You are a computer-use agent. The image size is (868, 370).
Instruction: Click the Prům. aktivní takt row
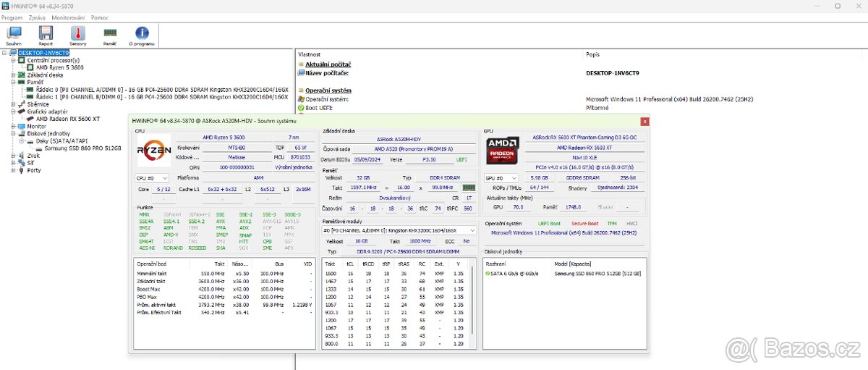pyautogui.click(x=225, y=305)
